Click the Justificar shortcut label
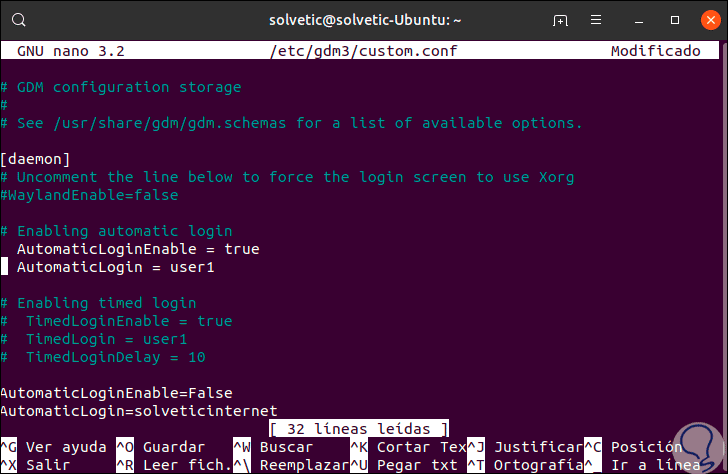 [538, 447]
